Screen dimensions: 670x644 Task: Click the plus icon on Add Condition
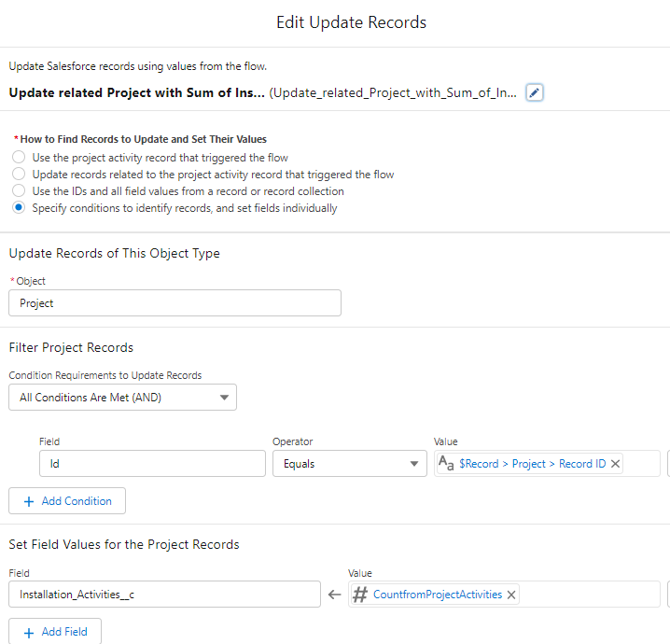(x=27, y=501)
